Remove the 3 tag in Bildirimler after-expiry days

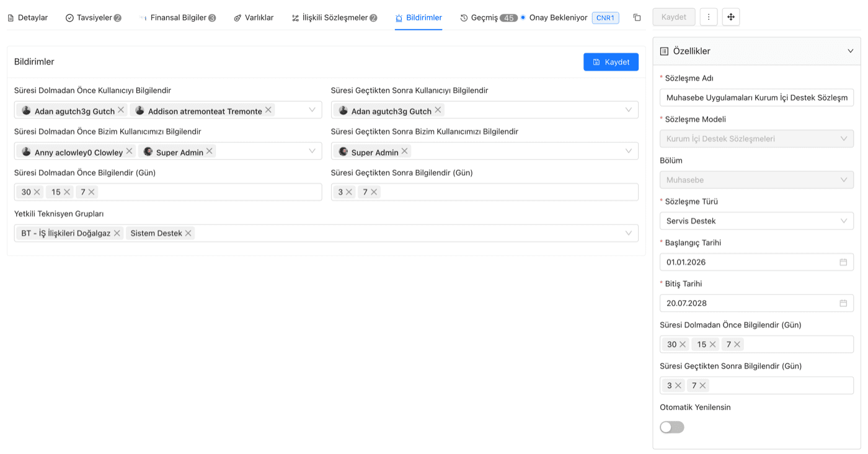[x=349, y=192]
